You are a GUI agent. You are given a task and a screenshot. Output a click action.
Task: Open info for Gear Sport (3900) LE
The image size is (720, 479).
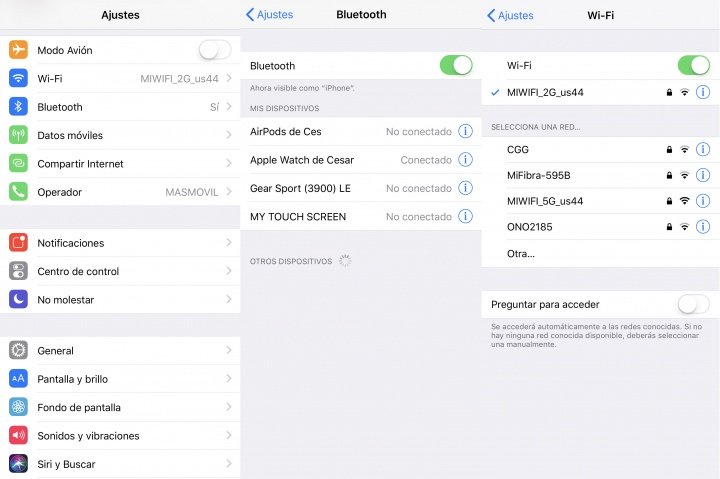[465, 188]
